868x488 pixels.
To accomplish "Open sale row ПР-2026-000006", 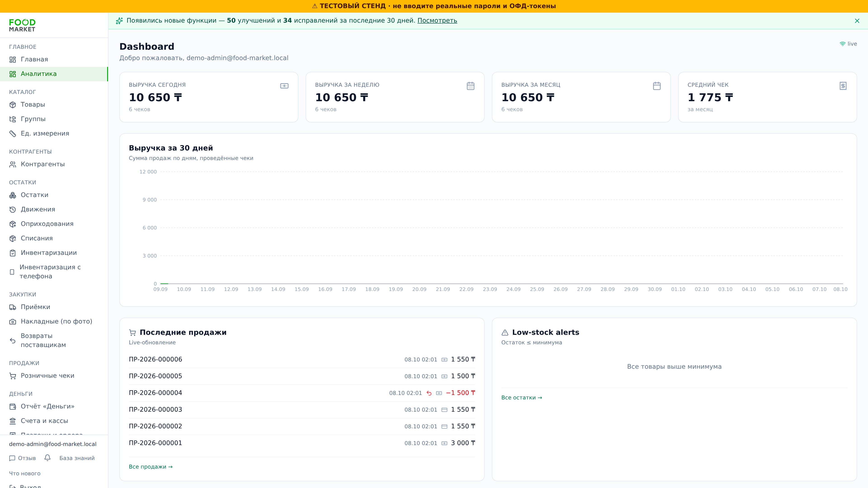I will (302, 359).
